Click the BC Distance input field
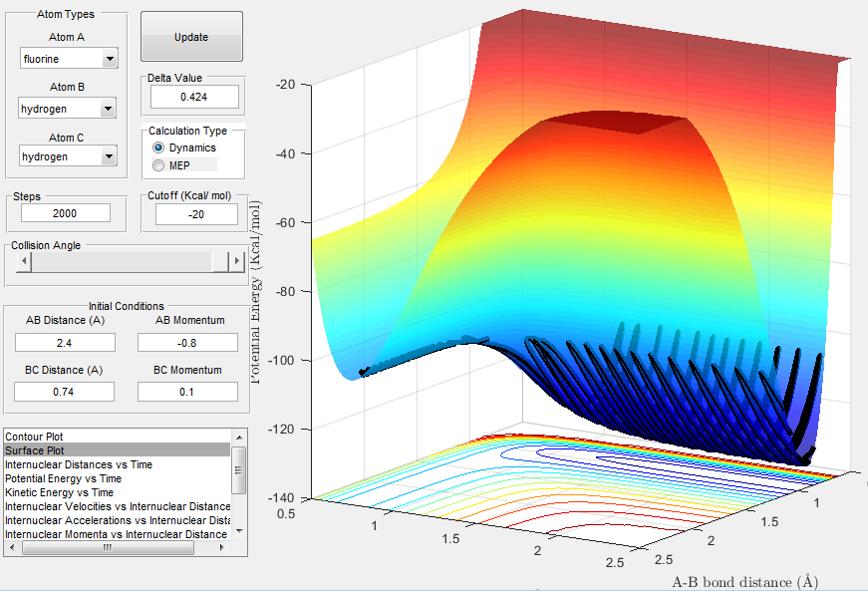868x591 pixels. [x=65, y=392]
